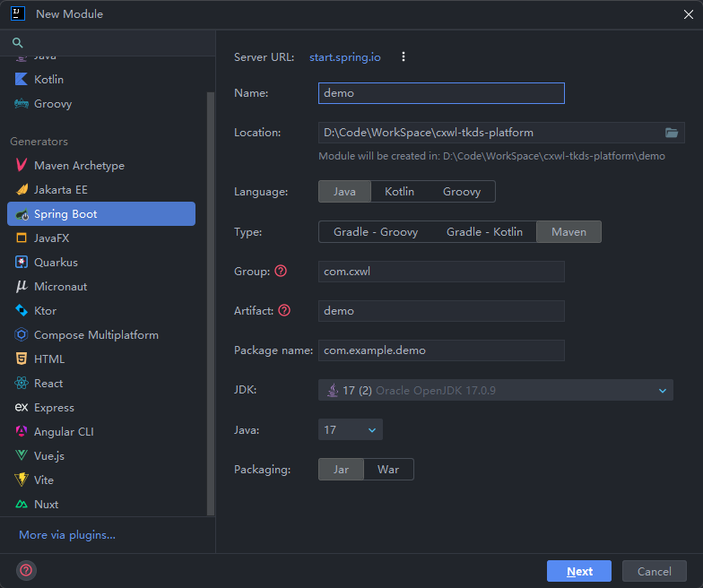Set language to Kotlin
This screenshot has height=588, width=703.
click(399, 192)
